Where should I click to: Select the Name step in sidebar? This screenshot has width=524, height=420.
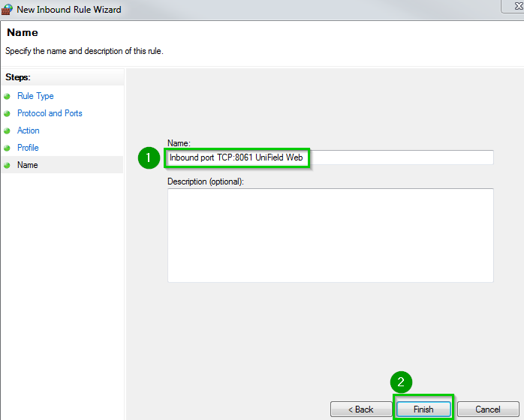click(28, 165)
